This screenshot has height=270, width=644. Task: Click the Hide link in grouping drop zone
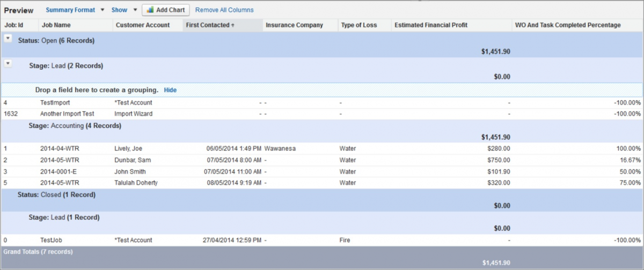point(170,90)
